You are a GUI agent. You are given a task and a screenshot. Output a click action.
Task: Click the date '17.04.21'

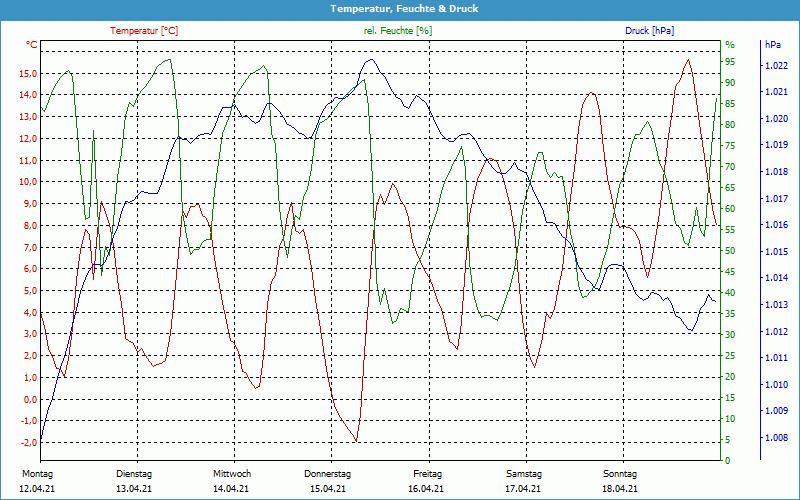pos(523,489)
